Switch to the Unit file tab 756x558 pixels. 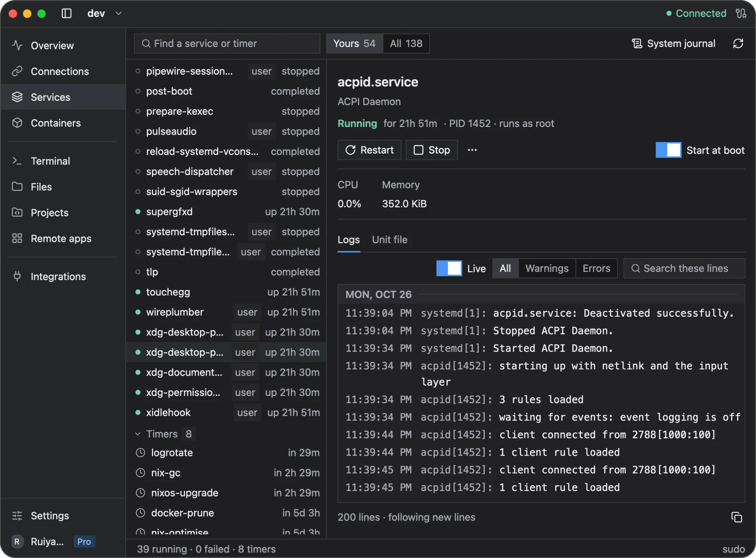389,240
